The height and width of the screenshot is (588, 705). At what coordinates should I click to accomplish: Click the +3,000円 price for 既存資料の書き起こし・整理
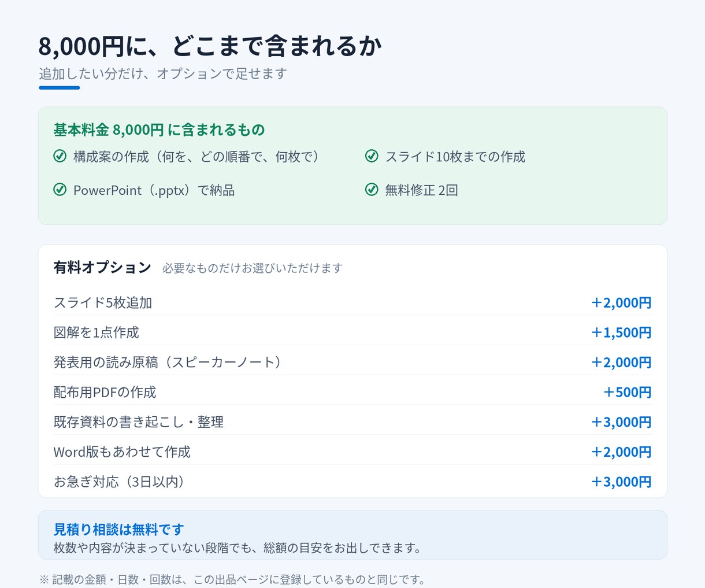[x=621, y=422]
